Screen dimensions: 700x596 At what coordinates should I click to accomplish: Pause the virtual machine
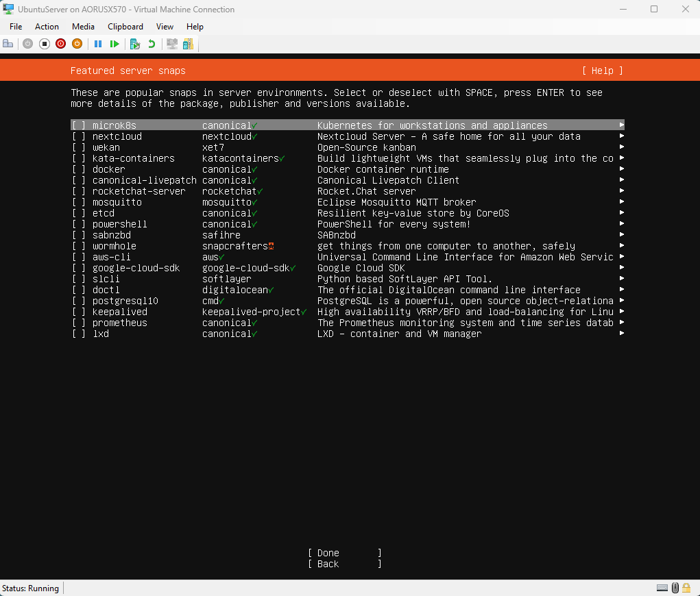(98, 44)
